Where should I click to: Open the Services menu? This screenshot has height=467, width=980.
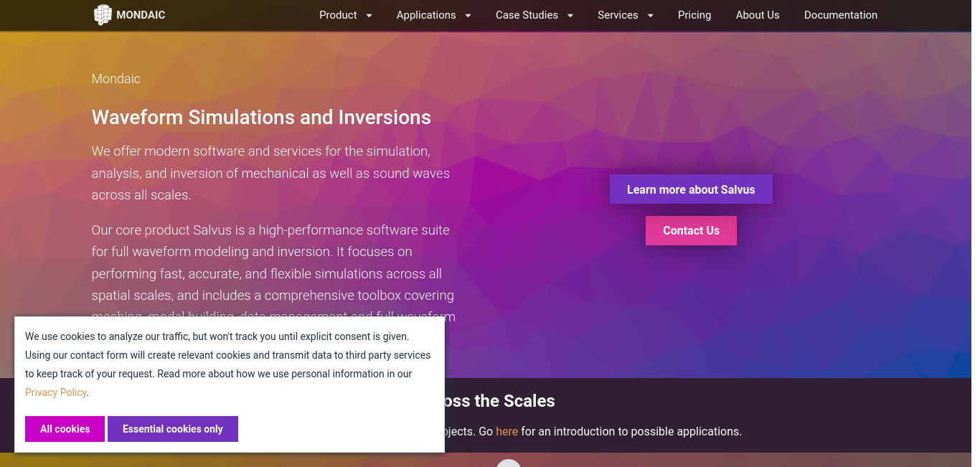coord(618,15)
